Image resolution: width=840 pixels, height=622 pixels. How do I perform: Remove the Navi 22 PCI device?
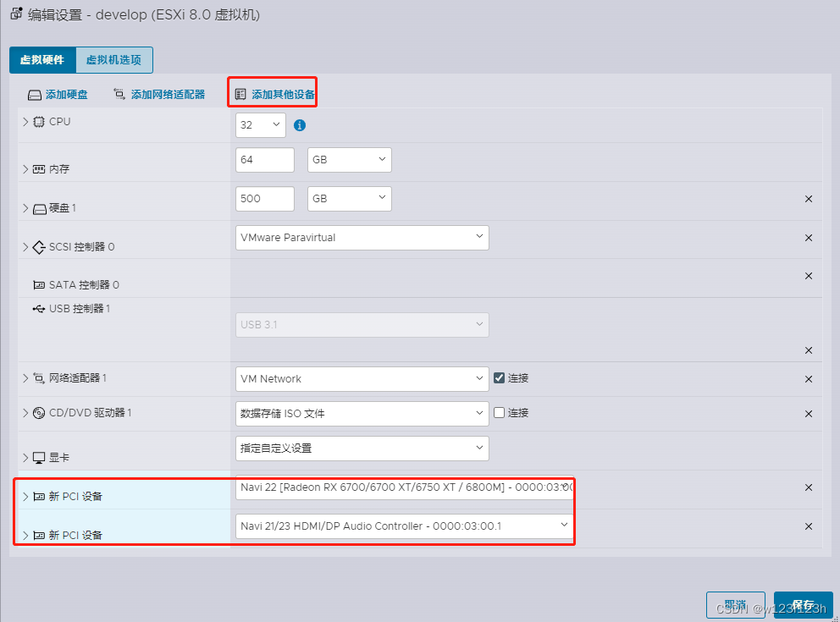[x=809, y=487]
